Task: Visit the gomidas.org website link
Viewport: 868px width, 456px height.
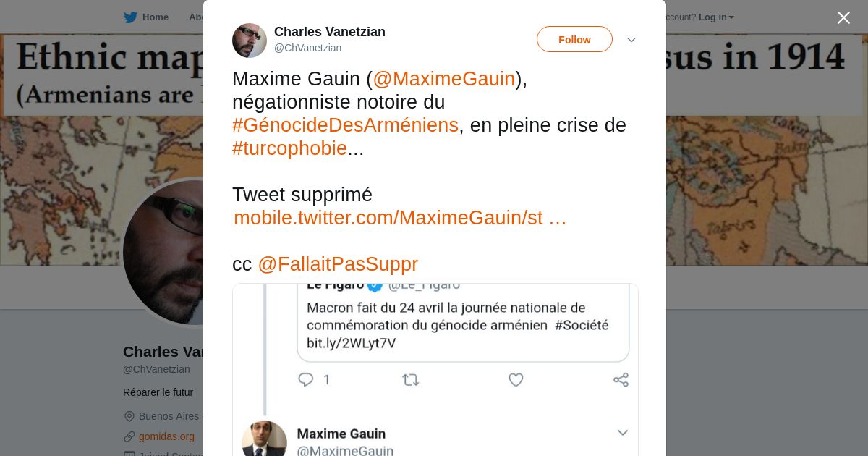Action: pos(166,436)
